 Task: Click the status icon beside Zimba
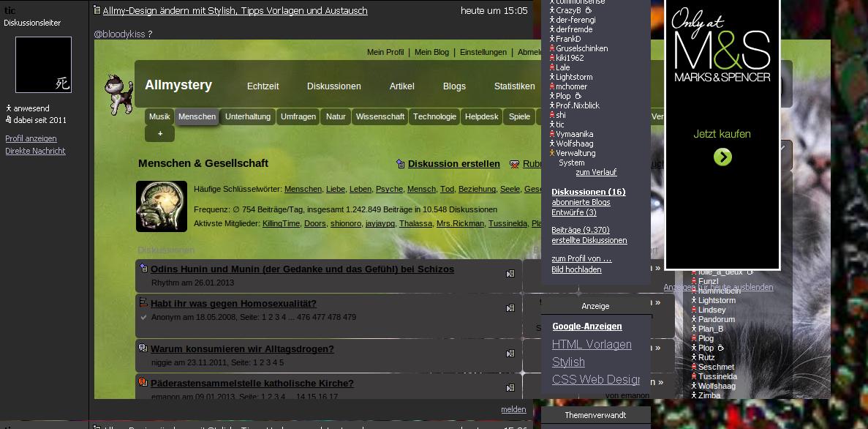694,395
